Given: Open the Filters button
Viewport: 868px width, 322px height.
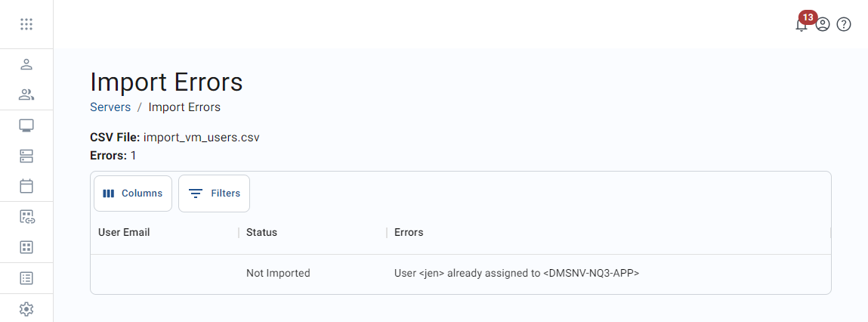Looking at the screenshot, I should (214, 194).
